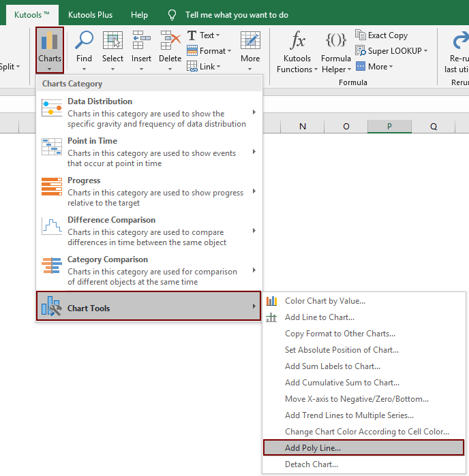Open the Find dropdown arrow
The width and height of the screenshot is (469, 476).
[x=85, y=69]
